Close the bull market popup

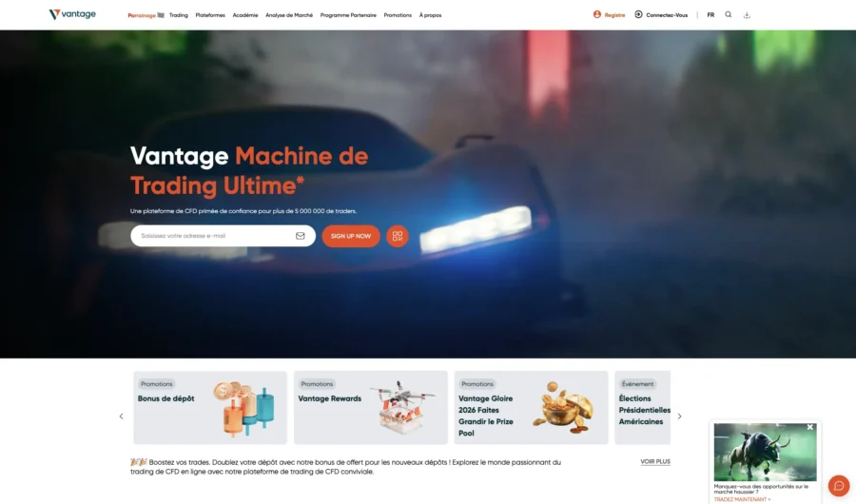click(x=810, y=427)
